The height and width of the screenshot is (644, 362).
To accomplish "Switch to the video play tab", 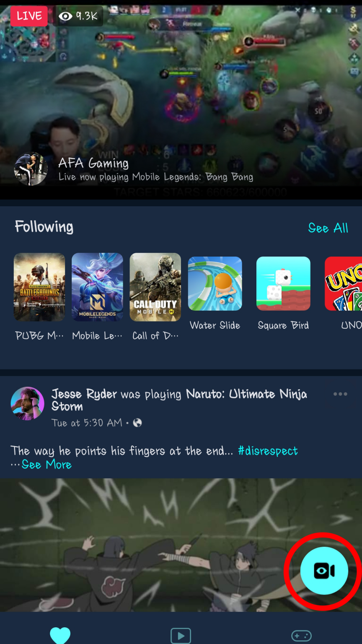I will pos(181,636).
